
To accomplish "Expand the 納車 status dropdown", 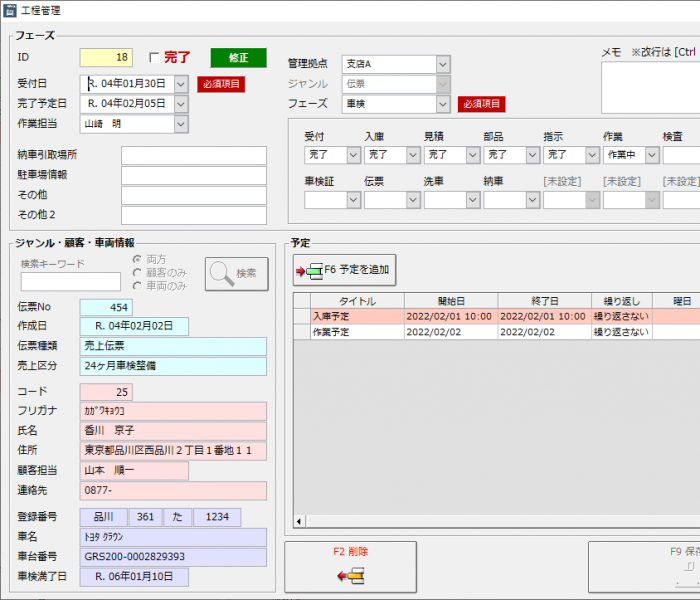I will pyautogui.click(x=533, y=200).
